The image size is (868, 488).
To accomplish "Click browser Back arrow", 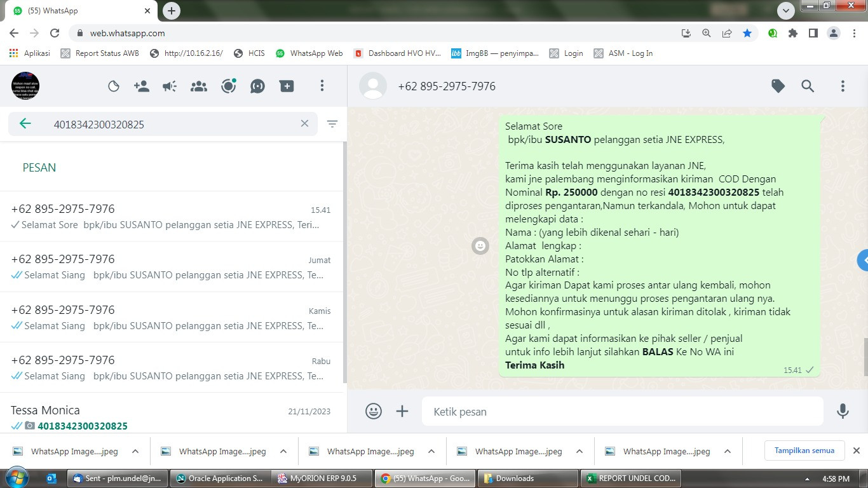I will [14, 33].
